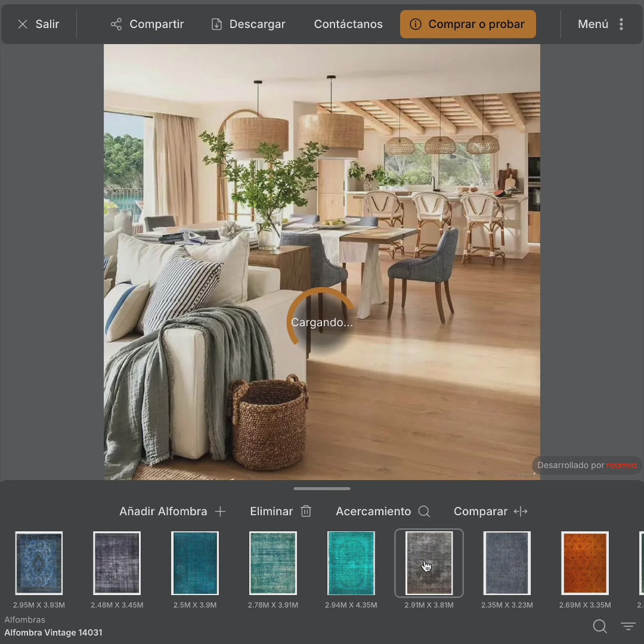Screen dimensions: 644x644
Task: Click the 2.78M X 3.91M size label
Action: [273, 605]
